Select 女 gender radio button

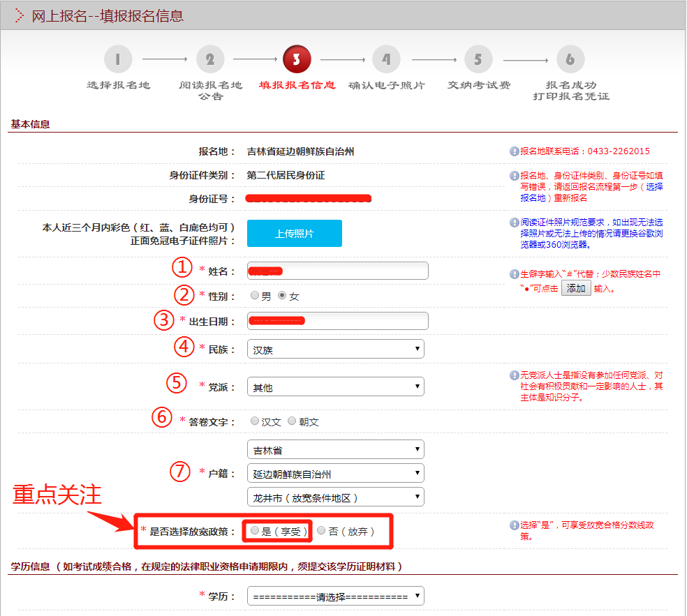tap(283, 296)
